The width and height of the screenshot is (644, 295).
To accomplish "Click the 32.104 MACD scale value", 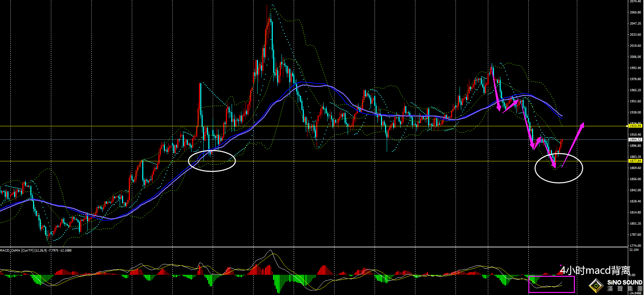I will click(634, 250).
